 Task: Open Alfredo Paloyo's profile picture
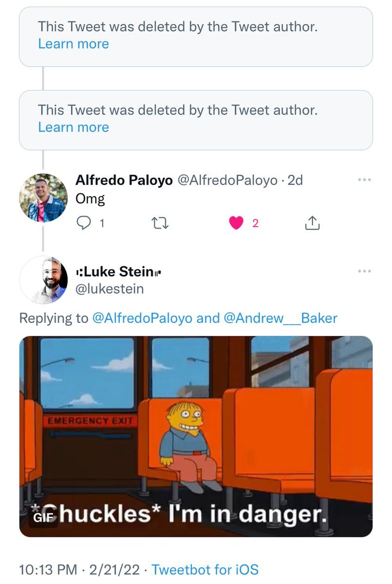(x=43, y=198)
